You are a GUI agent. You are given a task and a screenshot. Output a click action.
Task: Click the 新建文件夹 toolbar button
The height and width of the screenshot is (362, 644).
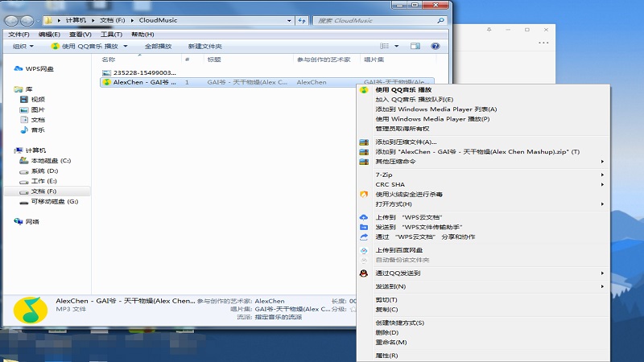click(205, 46)
